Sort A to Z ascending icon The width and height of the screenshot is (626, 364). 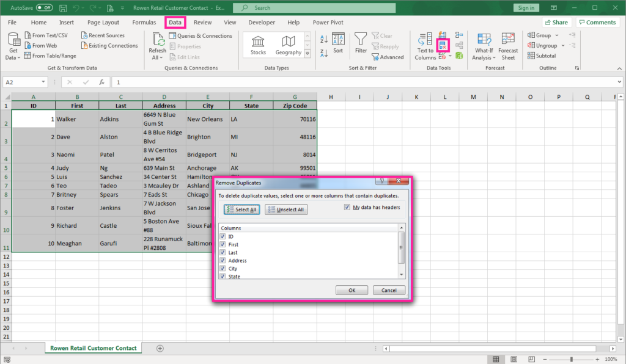pyautogui.click(x=324, y=39)
